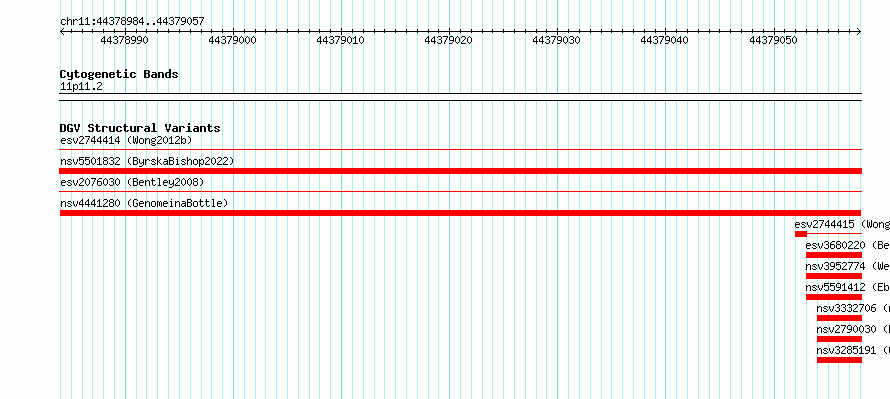Click ruler position 44379030

point(556,40)
